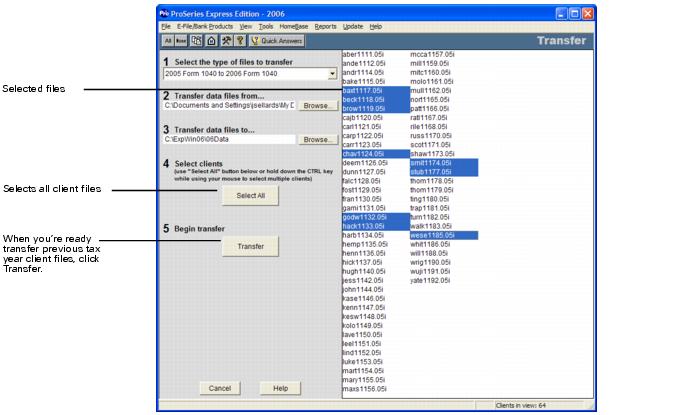The height and width of the screenshot is (415, 674).
Task: Open the File menu
Action: click(166, 27)
